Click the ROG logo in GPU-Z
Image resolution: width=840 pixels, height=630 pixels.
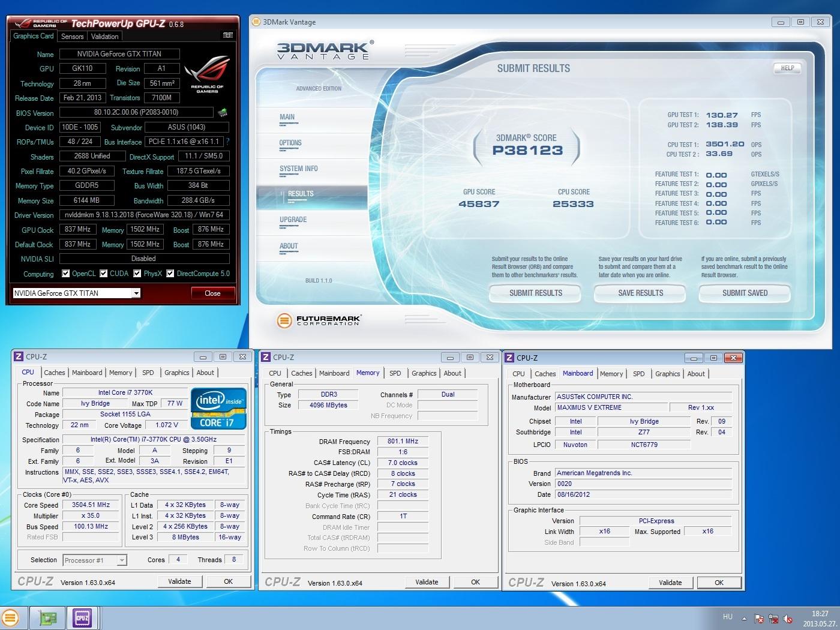[x=206, y=75]
